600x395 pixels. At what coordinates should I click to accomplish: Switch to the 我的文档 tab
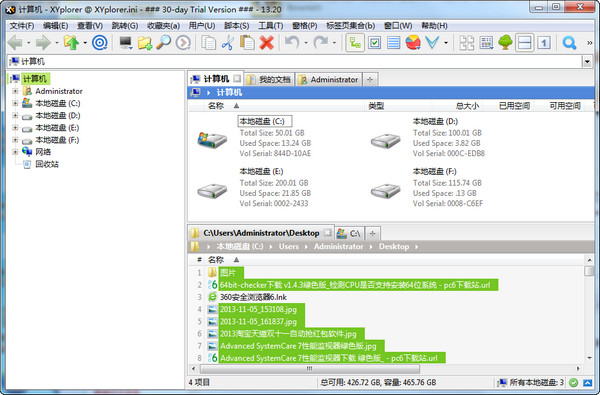269,80
